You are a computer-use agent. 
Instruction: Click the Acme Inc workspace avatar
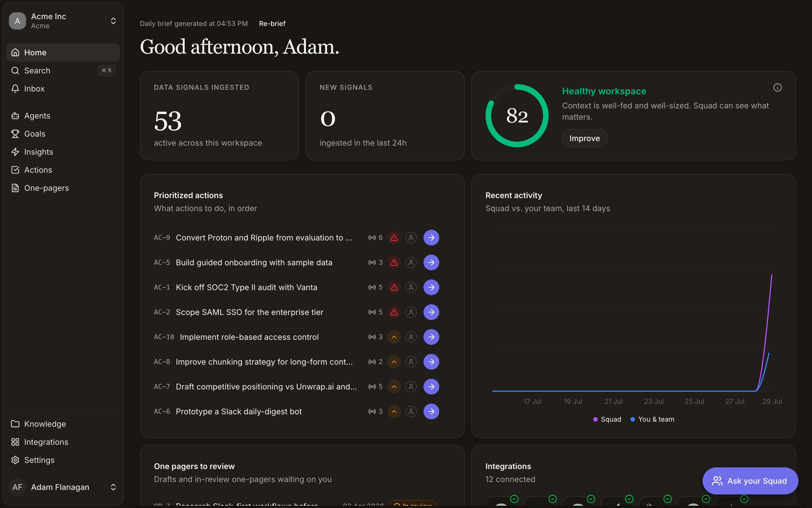[x=17, y=21]
